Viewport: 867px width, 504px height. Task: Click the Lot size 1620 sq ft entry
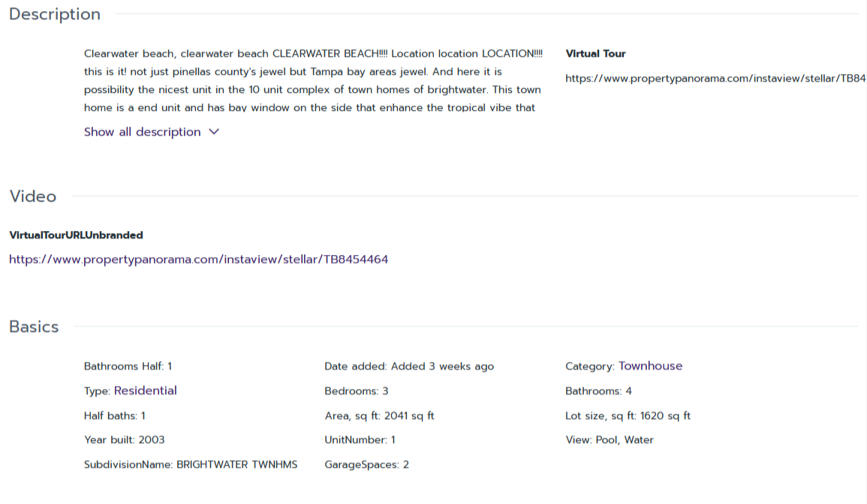coord(628,415)
